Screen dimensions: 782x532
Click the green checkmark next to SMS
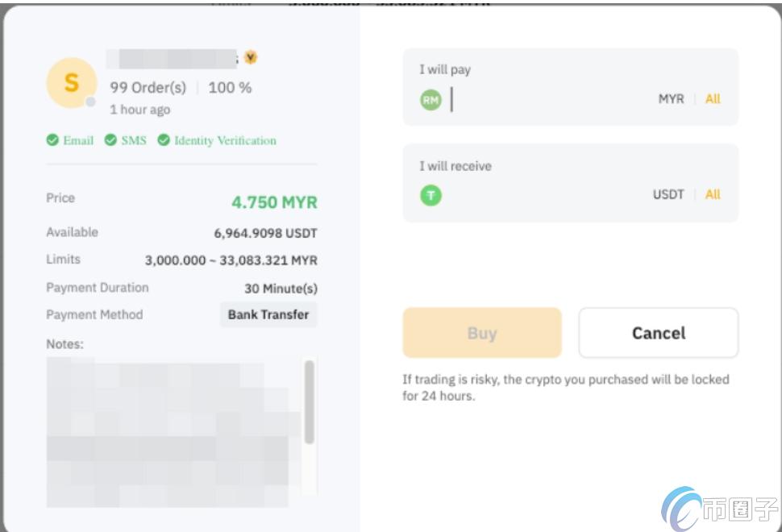109,140
